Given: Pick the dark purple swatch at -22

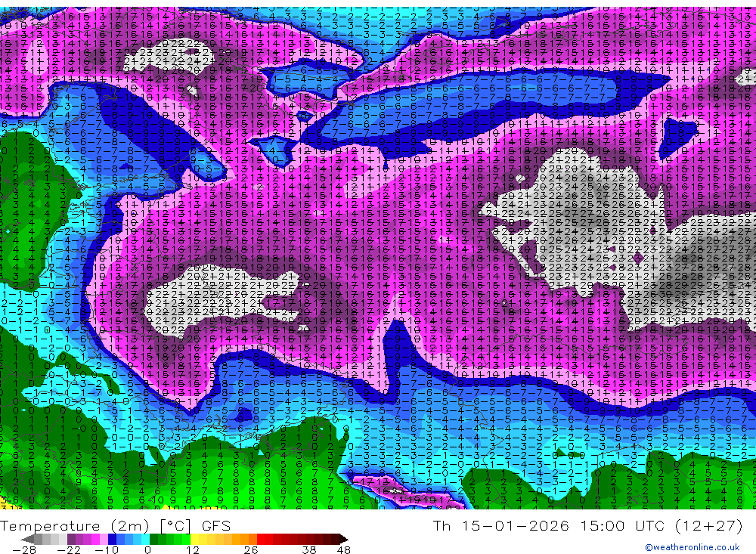Looking at the screenshot, I should [71, 540].
